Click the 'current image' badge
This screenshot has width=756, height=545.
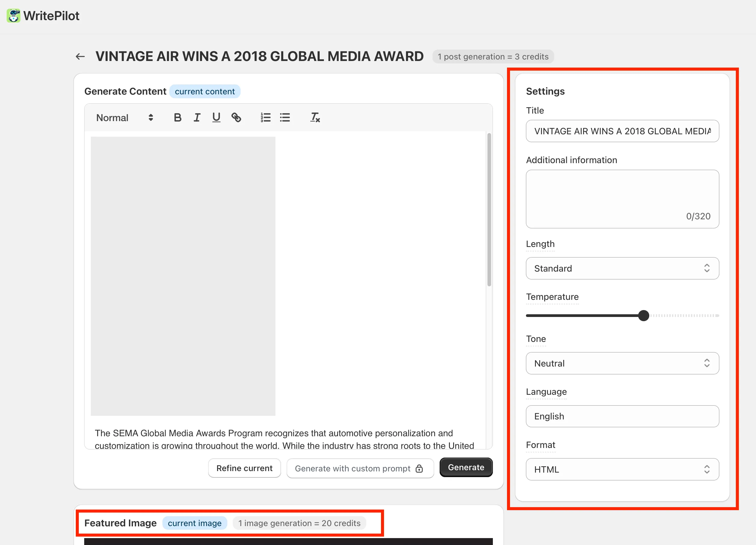194,523
